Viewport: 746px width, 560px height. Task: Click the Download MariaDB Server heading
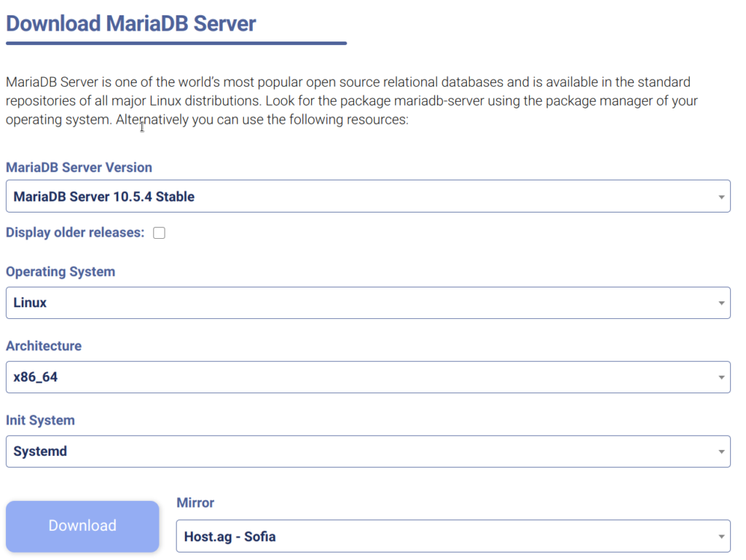coord(131,23)
